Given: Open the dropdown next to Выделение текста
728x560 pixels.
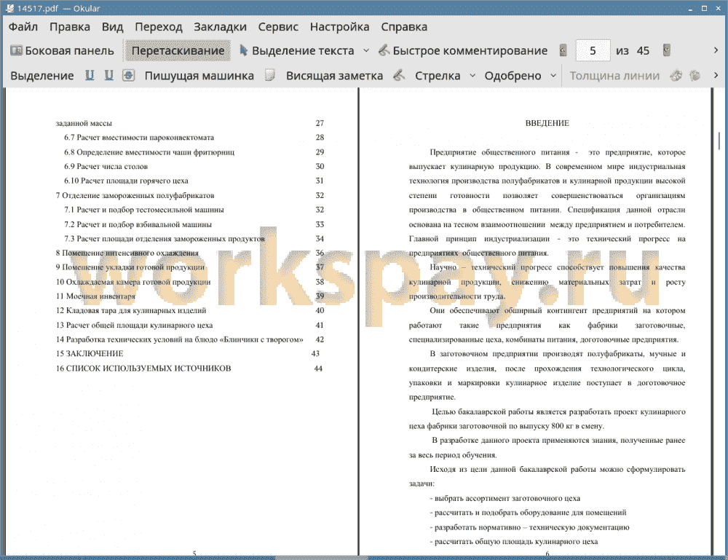Looking at the screenshot, I should pos(366,51).
